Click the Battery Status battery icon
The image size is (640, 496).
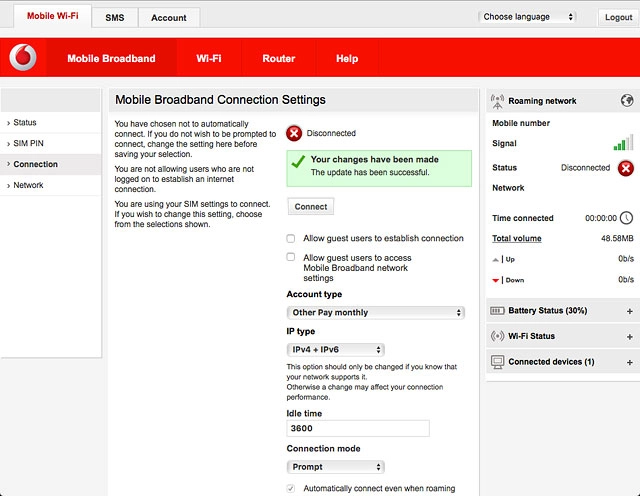pos(498,311)
